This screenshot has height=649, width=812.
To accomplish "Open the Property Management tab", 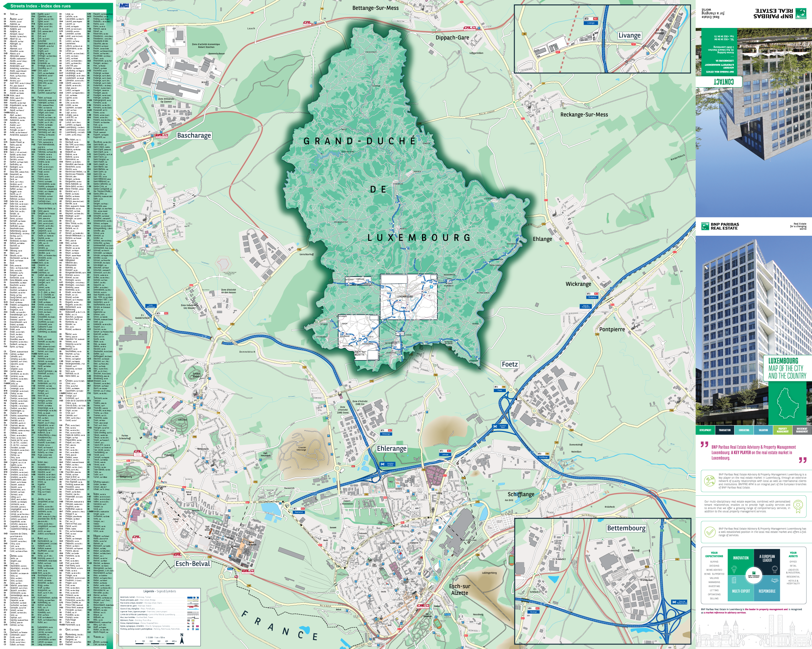I will 782,430.
